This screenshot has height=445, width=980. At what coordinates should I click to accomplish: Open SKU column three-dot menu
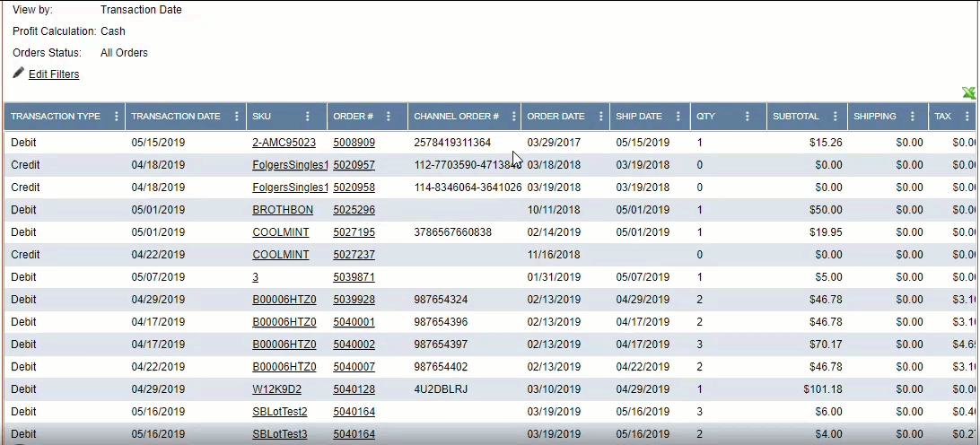308,117
